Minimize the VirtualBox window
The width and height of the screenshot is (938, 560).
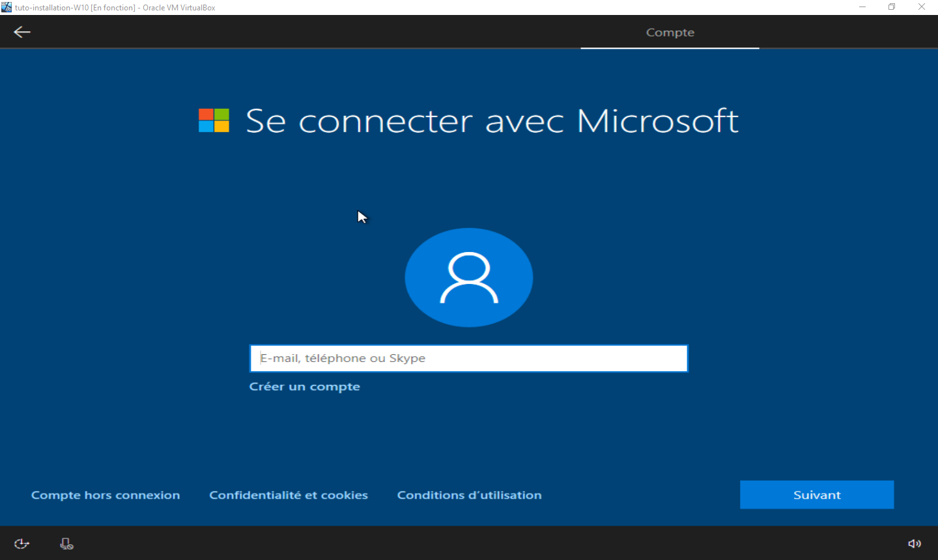coord(862,7)
